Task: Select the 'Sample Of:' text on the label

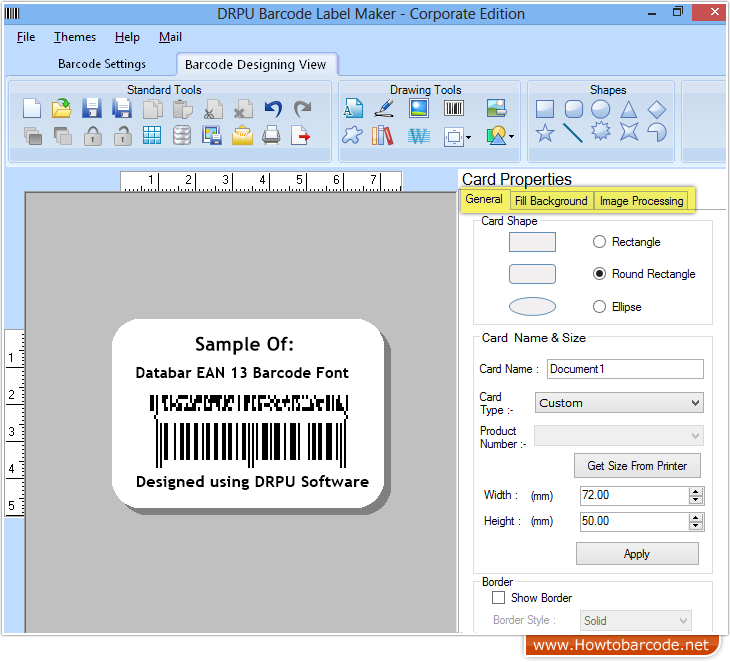Action: coord(244,345)
